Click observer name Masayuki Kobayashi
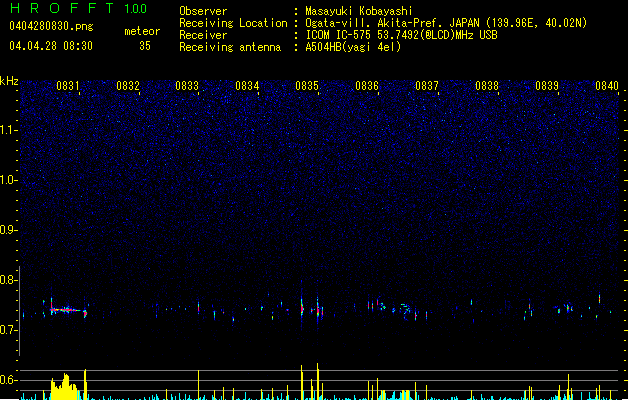629x400 pixels. tap(359, 11)
